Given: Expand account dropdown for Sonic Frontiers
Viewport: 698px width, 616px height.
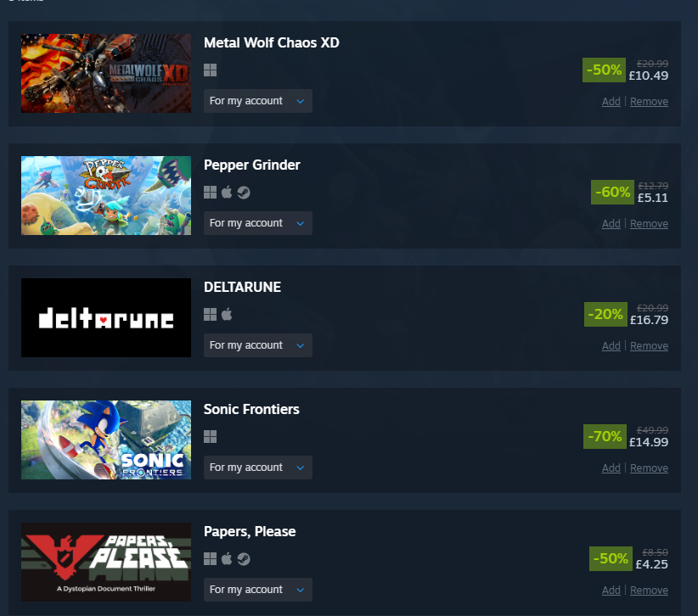Looking at the screenshot, I should 258,468.
